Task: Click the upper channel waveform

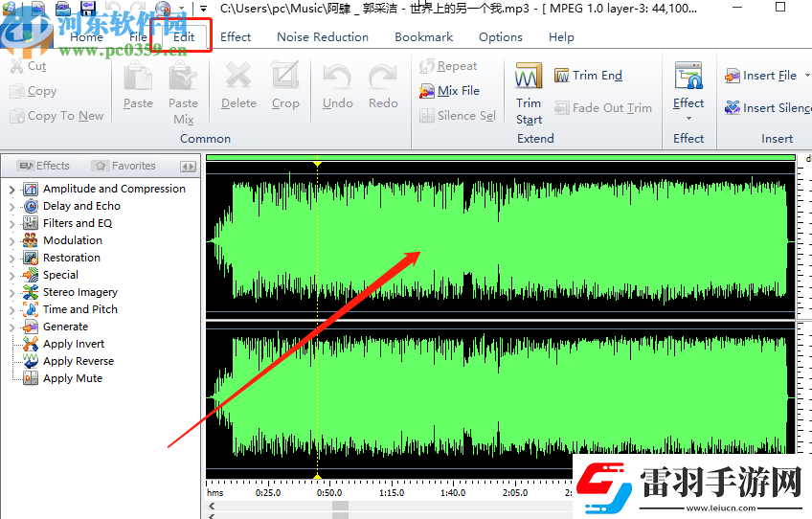Action: point(500,242)
